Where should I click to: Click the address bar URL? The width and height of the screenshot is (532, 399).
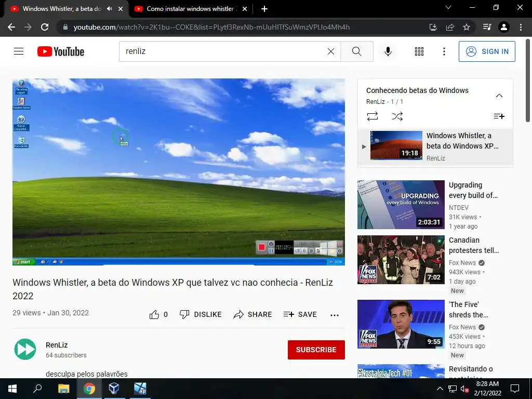(211, 27)
